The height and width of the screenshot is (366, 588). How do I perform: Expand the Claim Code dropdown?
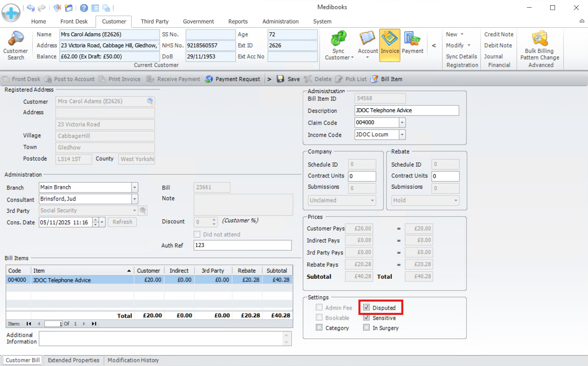402,123
